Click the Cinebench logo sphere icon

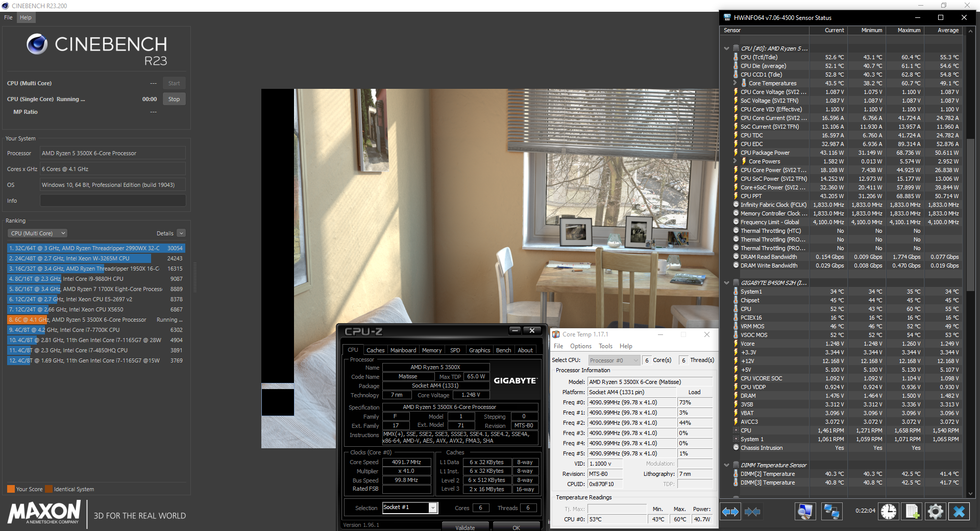point(37,44)
